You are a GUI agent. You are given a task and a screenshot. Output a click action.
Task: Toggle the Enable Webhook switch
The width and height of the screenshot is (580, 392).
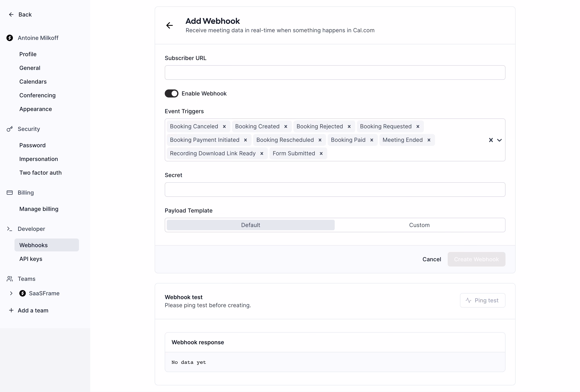click(x=171, y=94)
